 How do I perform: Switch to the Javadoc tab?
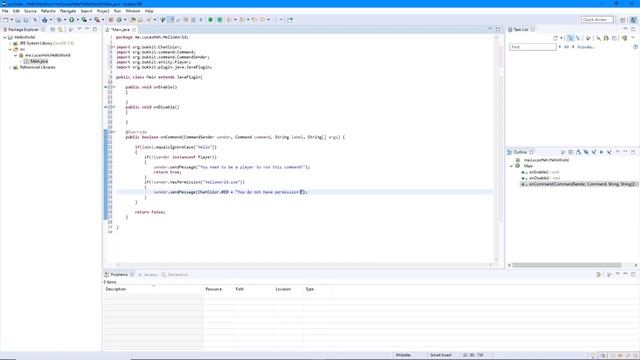point(148,275)
